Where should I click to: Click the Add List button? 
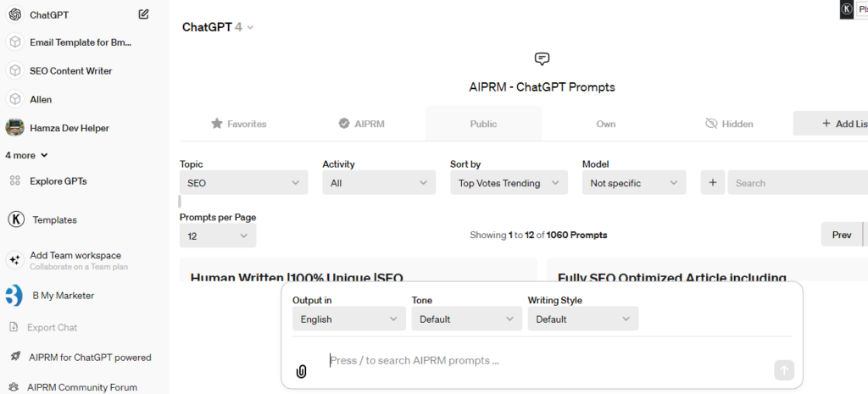(x=833, y=124)
